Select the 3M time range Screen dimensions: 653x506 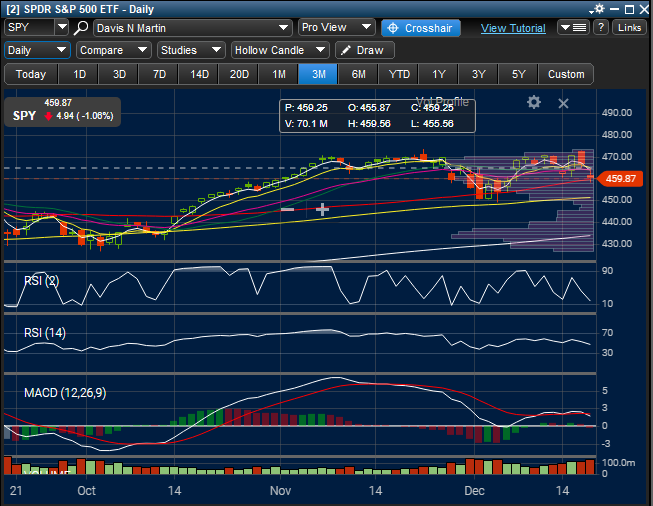click(319, 74)
